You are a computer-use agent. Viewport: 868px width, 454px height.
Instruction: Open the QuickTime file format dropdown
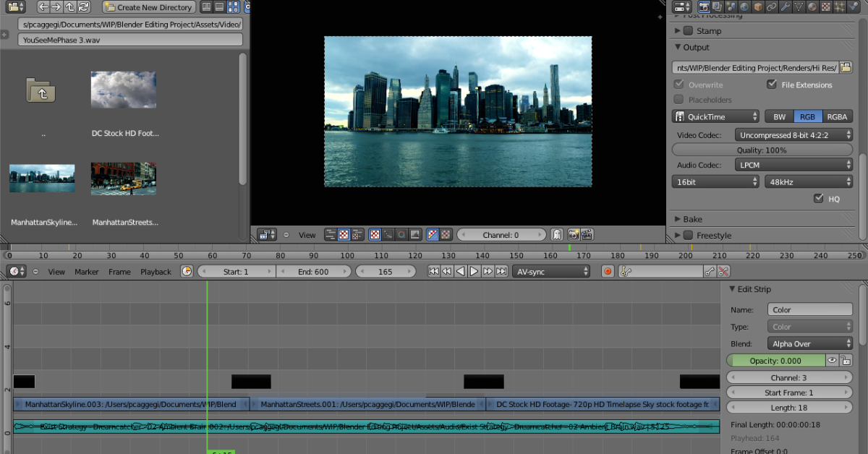click(x=715, y=116)
